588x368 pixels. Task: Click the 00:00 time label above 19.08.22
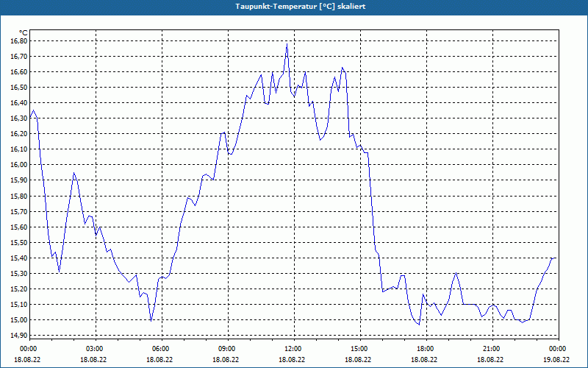[x=556, y=349]
